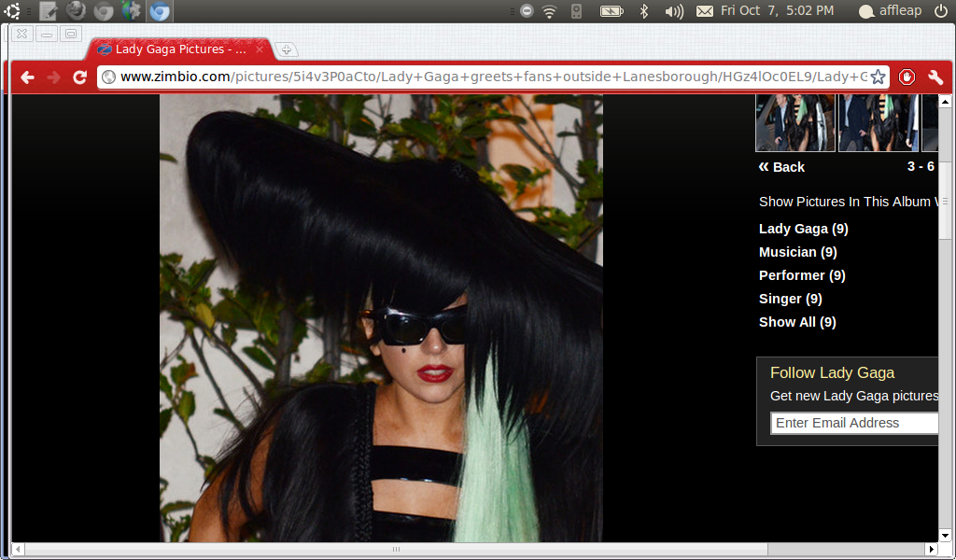Filter pictures by Musician (9)
956x560 pixels.
click(798, 252)
